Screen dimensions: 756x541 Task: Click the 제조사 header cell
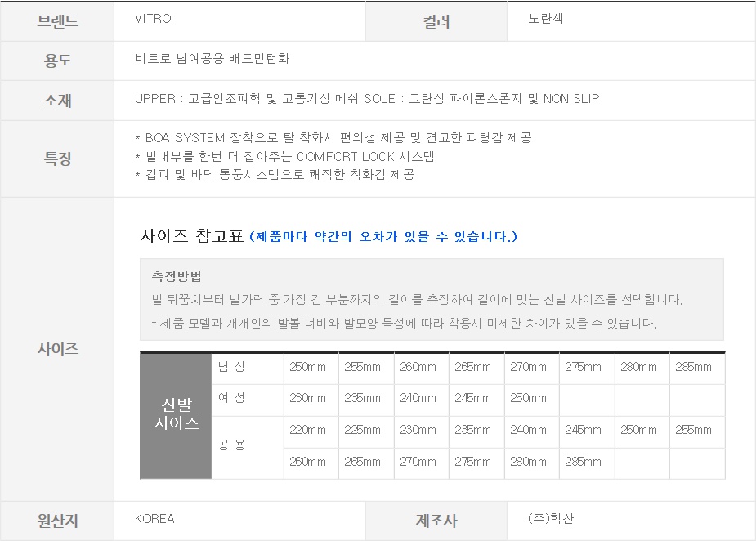pos(436,521)
